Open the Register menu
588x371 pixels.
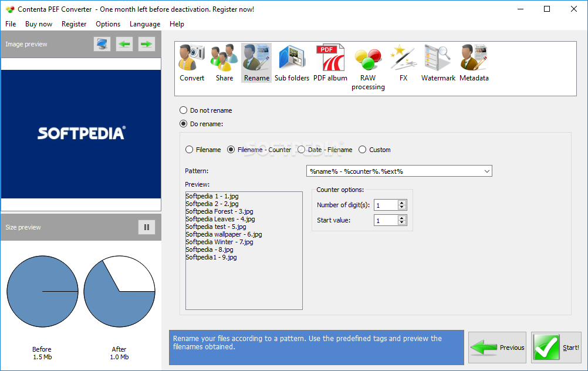tap(74, 24)
